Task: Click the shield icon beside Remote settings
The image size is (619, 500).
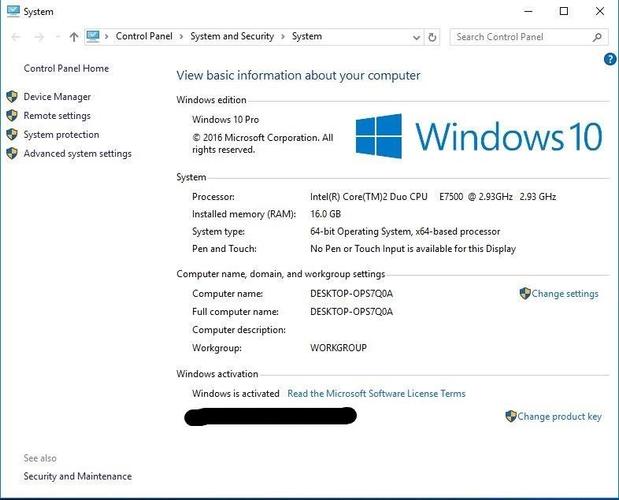Action: (x=12, y=116)
